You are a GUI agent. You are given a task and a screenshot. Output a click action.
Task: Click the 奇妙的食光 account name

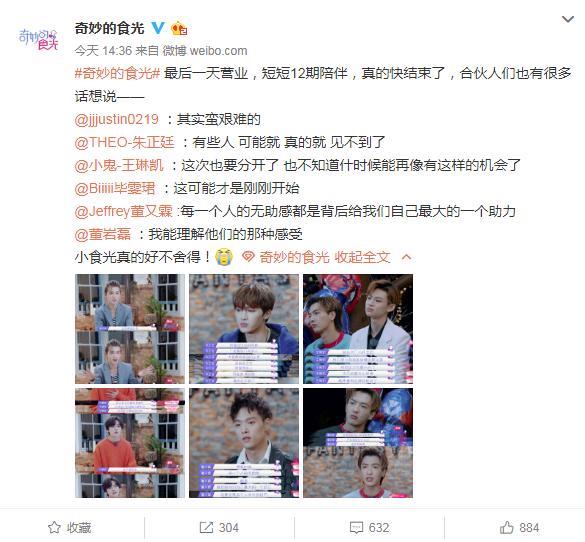pos(109,28)
